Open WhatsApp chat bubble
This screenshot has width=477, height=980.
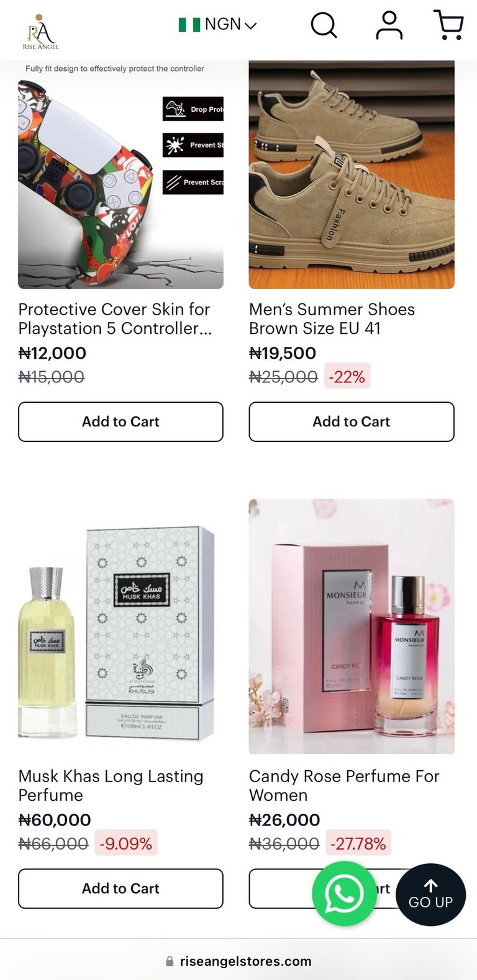[x=344, y=894]
